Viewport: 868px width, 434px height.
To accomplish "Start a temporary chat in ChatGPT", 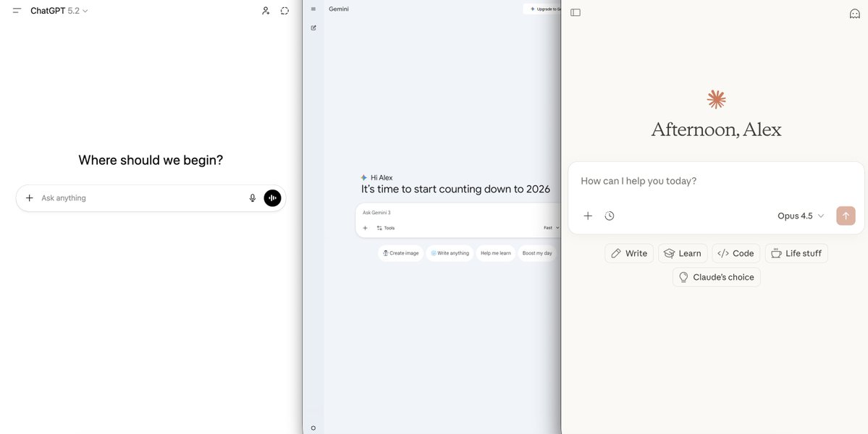I will click(x=285, y=11).
